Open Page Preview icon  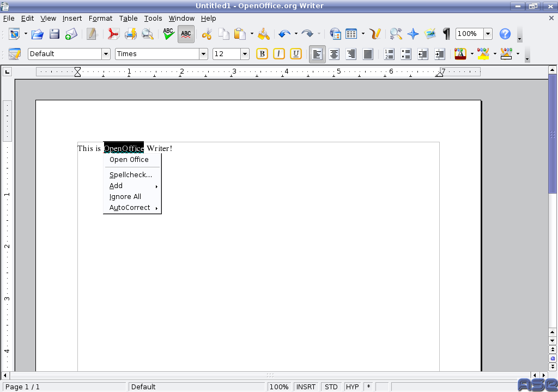coord(147,34)
